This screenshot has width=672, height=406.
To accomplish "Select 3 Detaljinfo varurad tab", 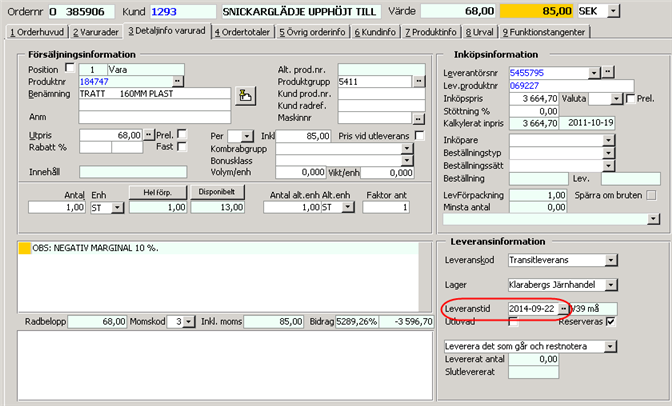I will pos(167,31).
